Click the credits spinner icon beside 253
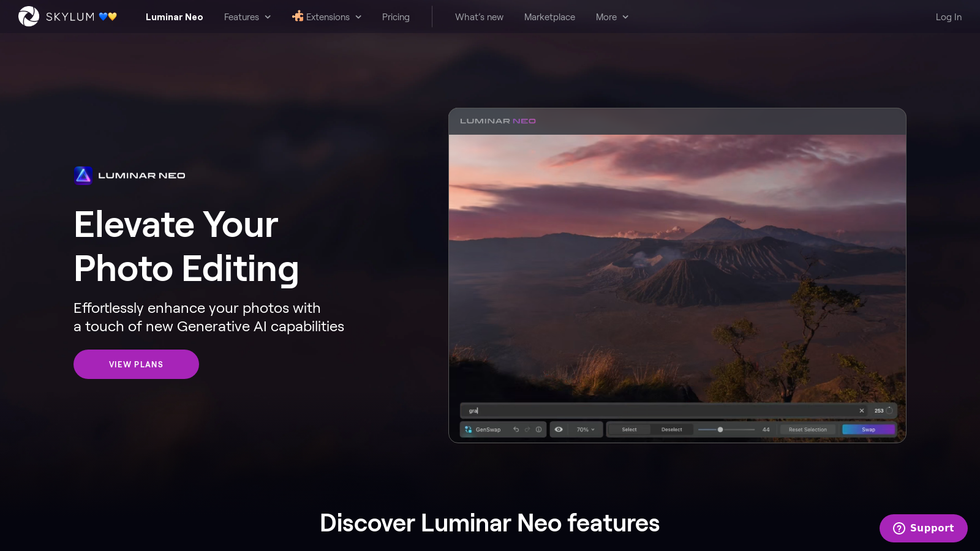 click(x=889, y=411)
